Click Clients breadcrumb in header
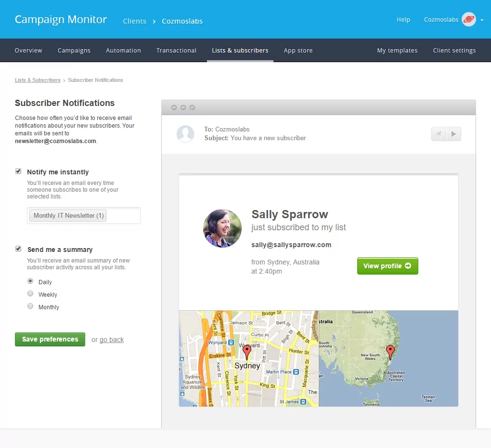 pos(135,21)
